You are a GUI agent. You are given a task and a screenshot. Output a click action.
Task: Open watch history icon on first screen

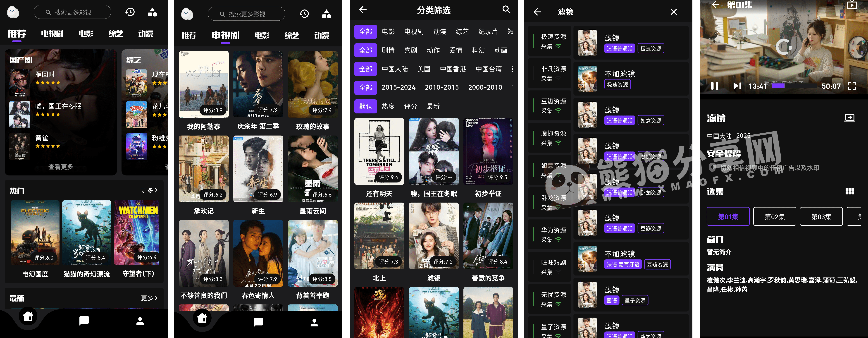130,12
